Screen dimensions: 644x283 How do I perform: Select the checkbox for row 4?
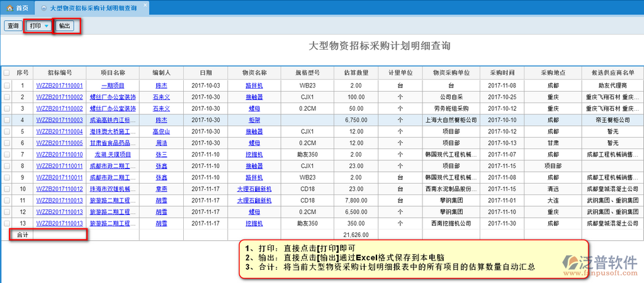6,119
